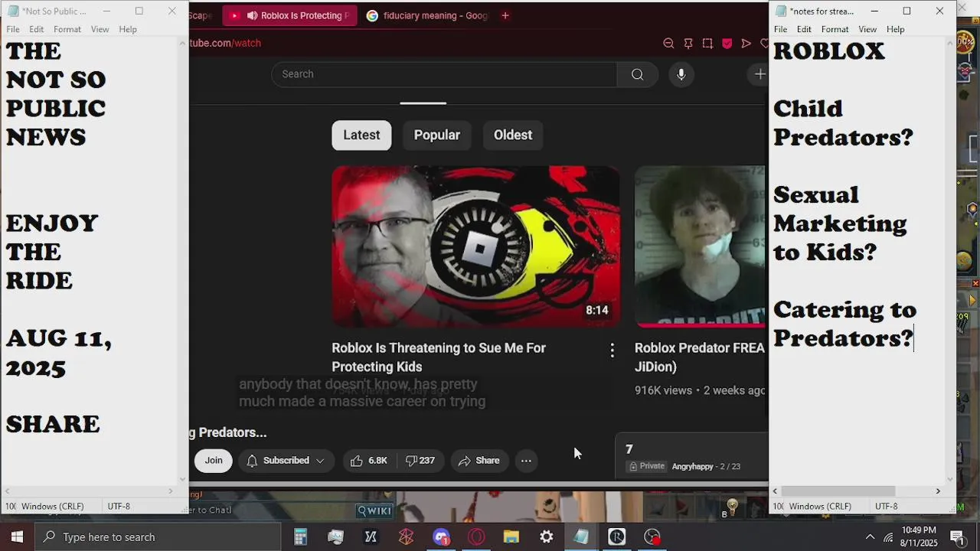Open Roblox Predator FREA video title
The image size is (980, 551).
tap(700, 357)
